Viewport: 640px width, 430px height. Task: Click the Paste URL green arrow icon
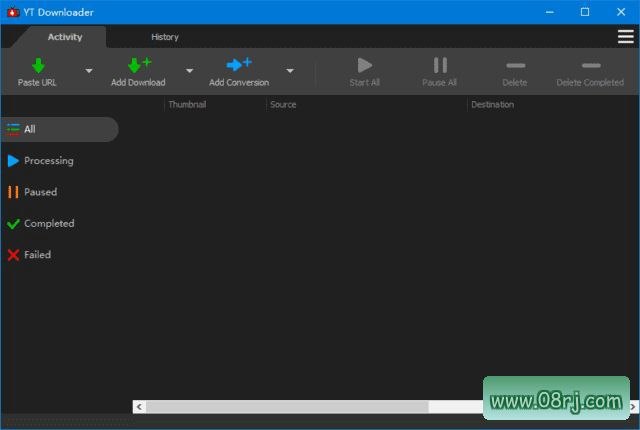point(38,65)
